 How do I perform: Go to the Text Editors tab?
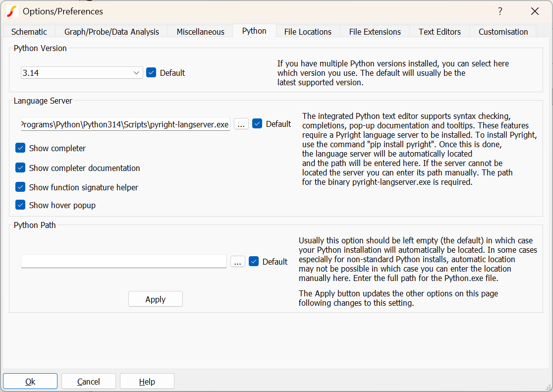click(440, 32)
